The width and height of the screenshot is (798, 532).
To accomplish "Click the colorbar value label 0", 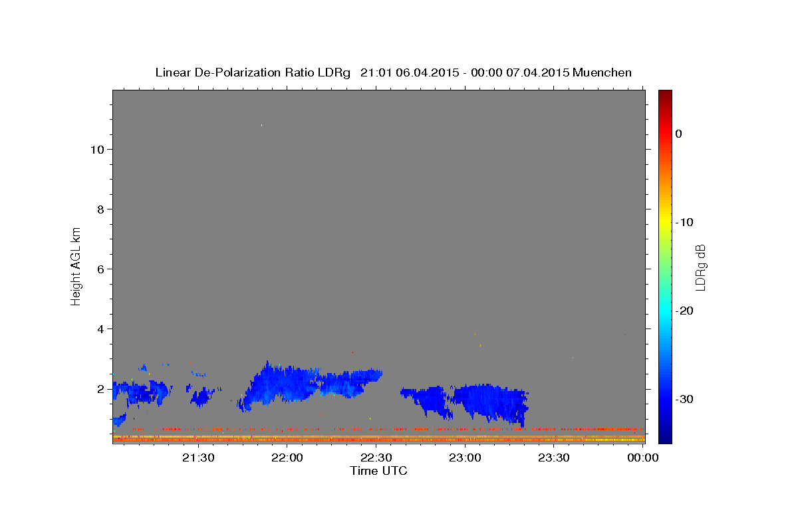I will 679,134.
